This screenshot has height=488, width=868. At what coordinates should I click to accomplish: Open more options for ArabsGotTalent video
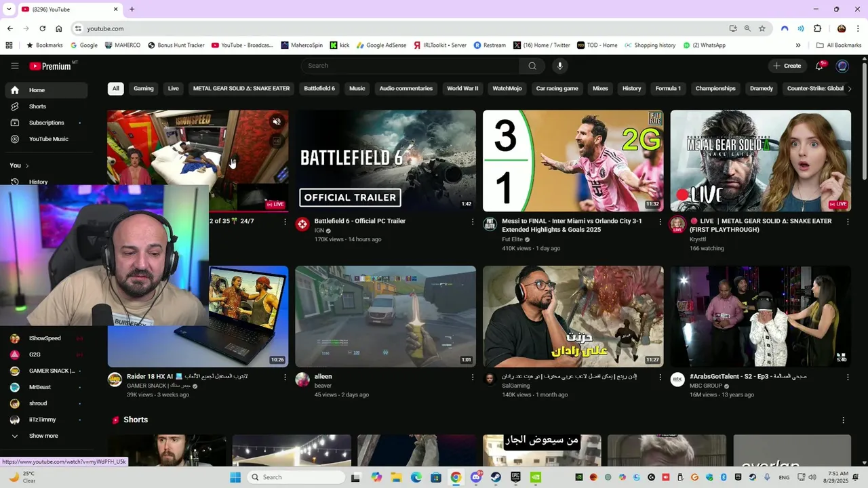[848, 377]
